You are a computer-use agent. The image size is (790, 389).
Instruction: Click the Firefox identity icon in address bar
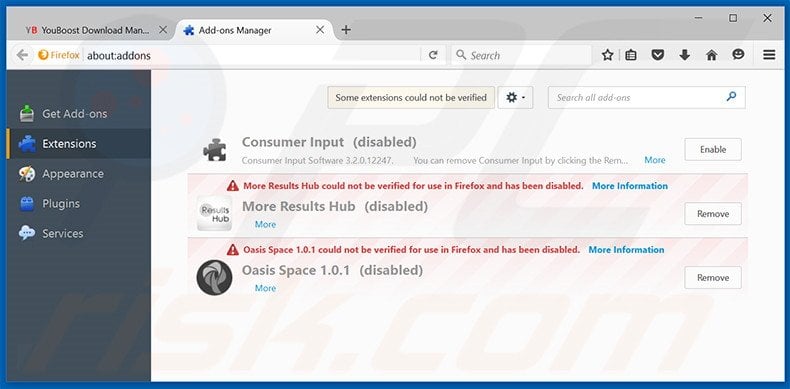(x=43, y=55)
